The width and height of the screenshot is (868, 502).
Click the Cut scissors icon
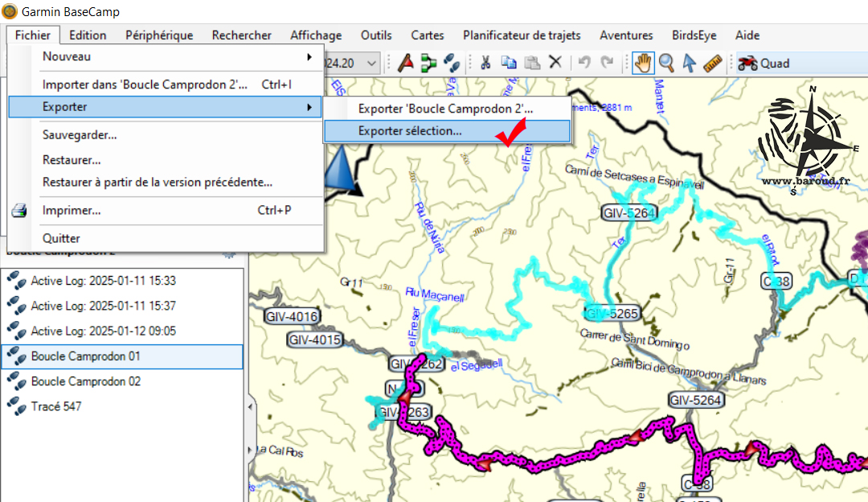click(x=485, y=64)
